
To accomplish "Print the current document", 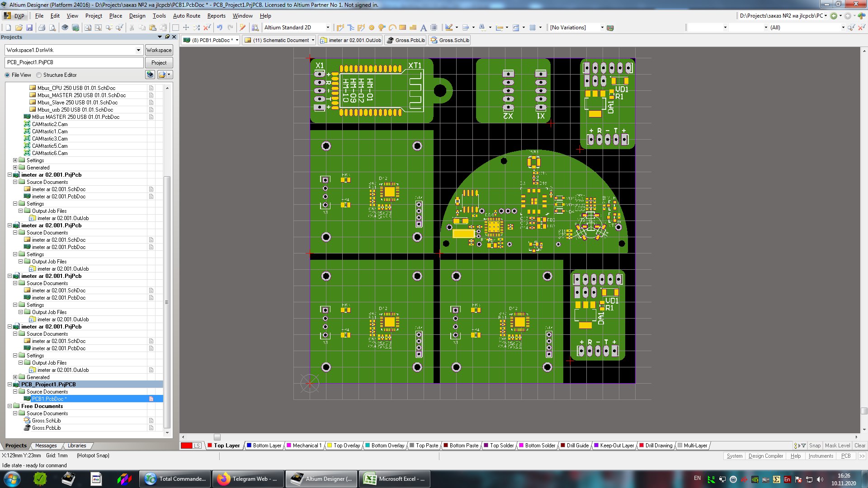I will [x=42, y=28].
